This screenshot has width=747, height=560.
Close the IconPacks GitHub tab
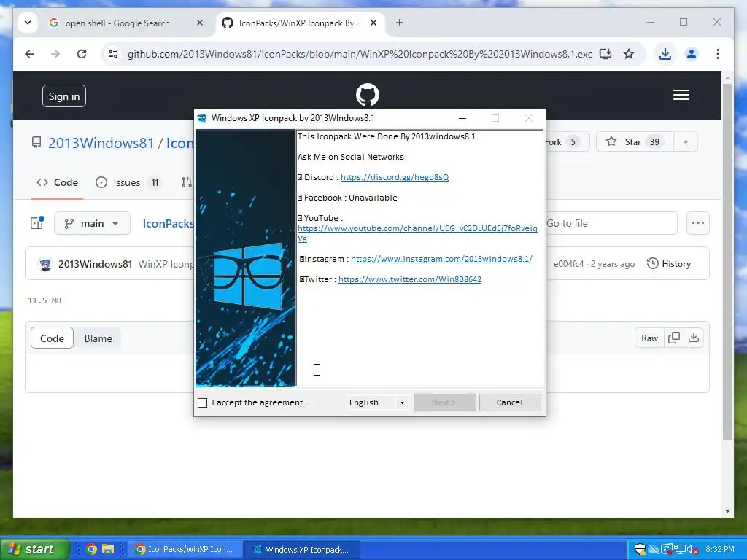pos(373,23)
